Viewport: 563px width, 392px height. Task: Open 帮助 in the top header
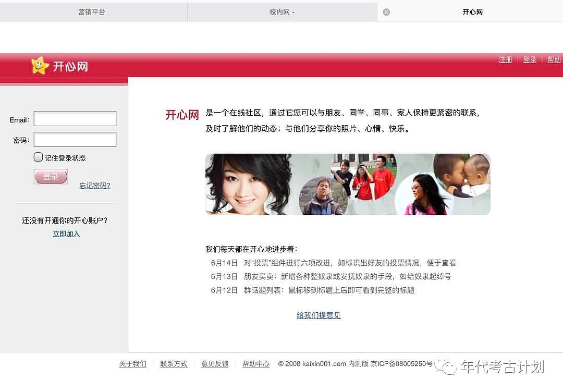point(554,60)
